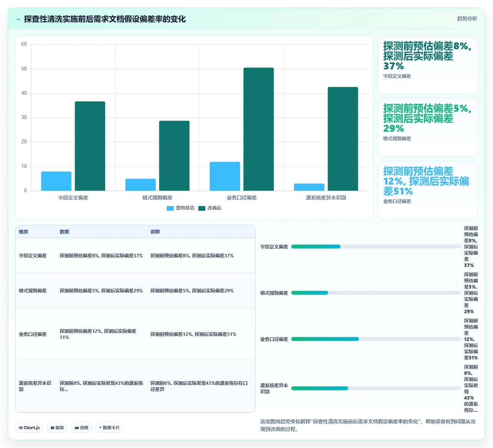Viewport: 493px width, 448px height.
Task: Select the 维度 column header
Action: click(23, 232)
